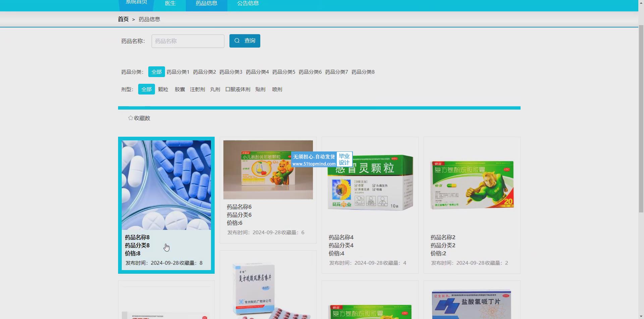Click the magnifier icon in the 查询 button

(x=237, y=41)
